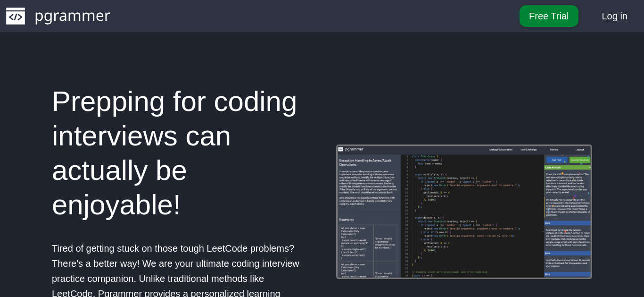Click the "Tired of getting stuck" paragraph
Viewport: 644px width, 297px height.
[175, 270]
